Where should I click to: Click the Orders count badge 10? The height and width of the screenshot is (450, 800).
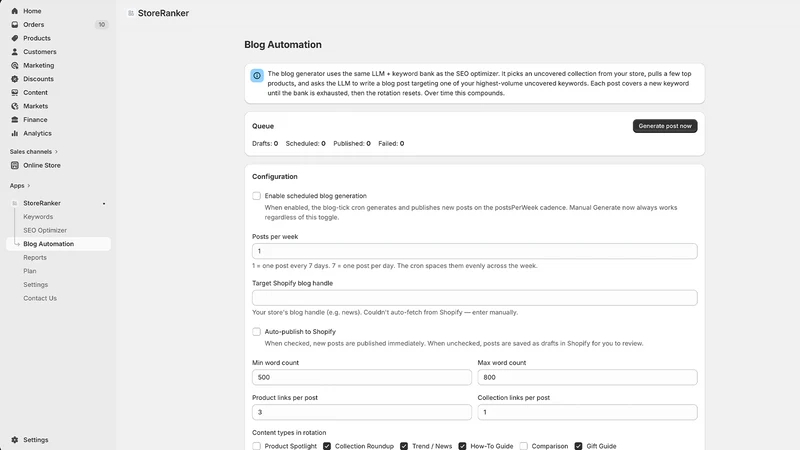(x=102, y=24)
